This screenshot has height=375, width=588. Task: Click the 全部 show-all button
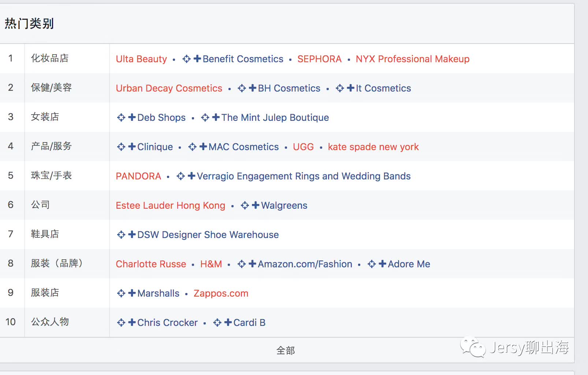[x=286, y=350]
